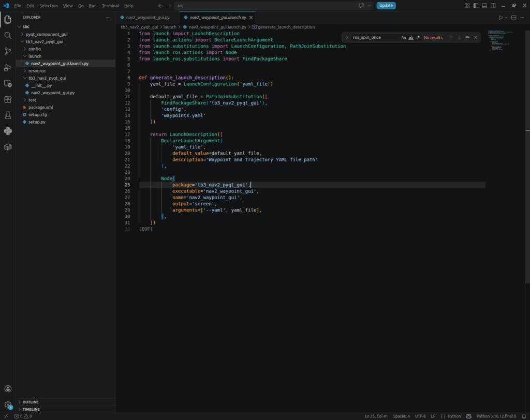
Task: Expand Replace mode in find widget
Action: (x=346, y=38)
